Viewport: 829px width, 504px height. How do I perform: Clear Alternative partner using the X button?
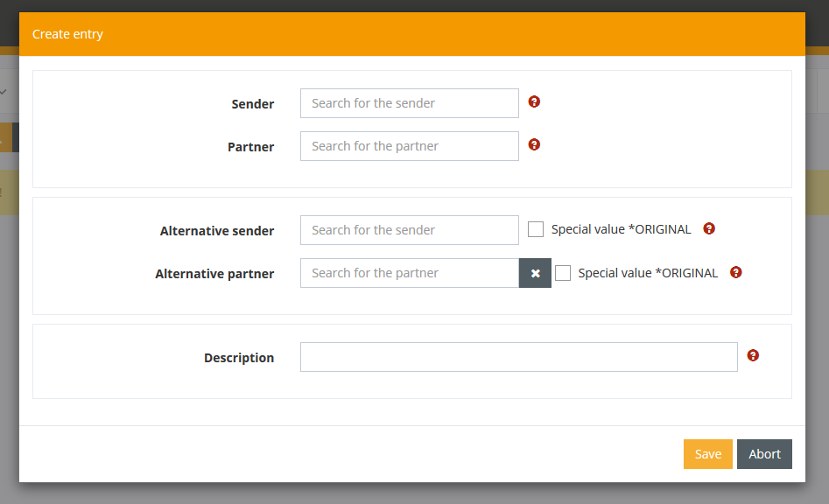click(535, 273)
